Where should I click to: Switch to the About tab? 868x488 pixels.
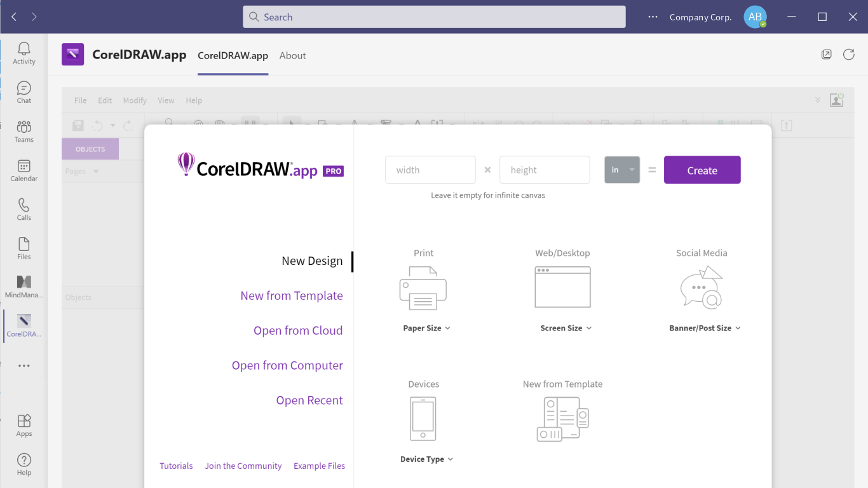293,55
